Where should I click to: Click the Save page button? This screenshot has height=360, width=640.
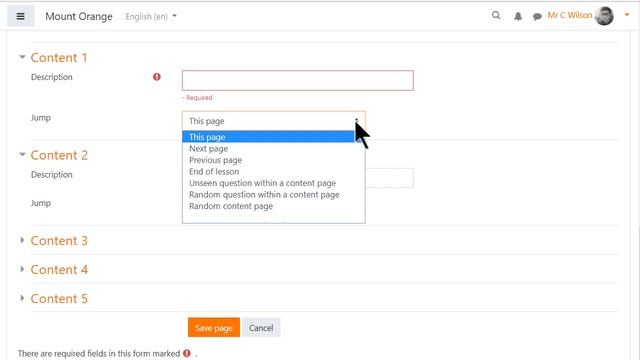(213, 328)
